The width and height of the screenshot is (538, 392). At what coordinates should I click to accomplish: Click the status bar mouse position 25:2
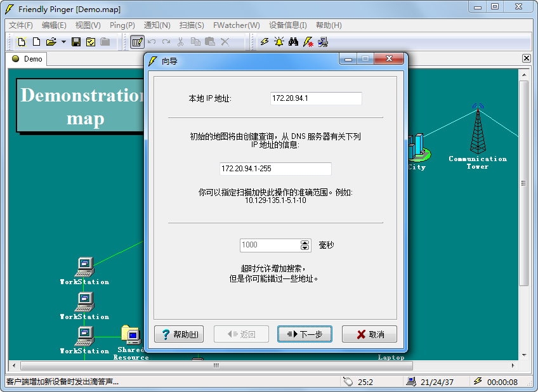pyautogui.click(x=365, y=382)
